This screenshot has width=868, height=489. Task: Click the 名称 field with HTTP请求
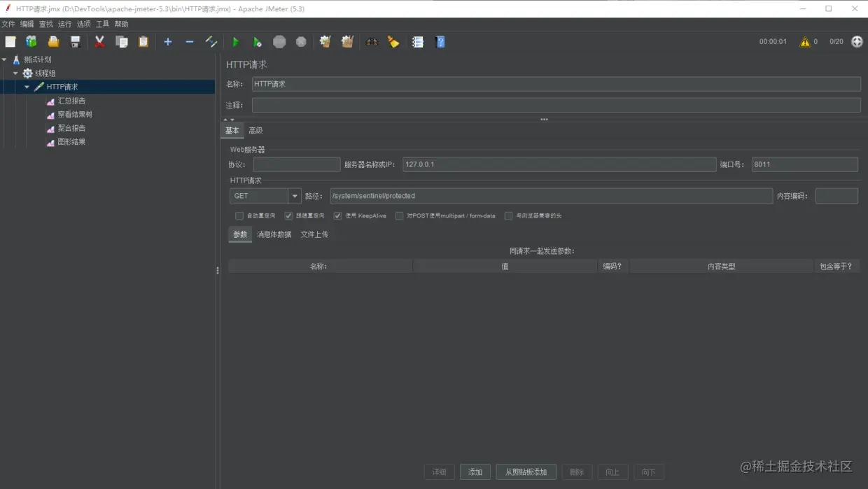pyautogui.click(x=556, y=84)
